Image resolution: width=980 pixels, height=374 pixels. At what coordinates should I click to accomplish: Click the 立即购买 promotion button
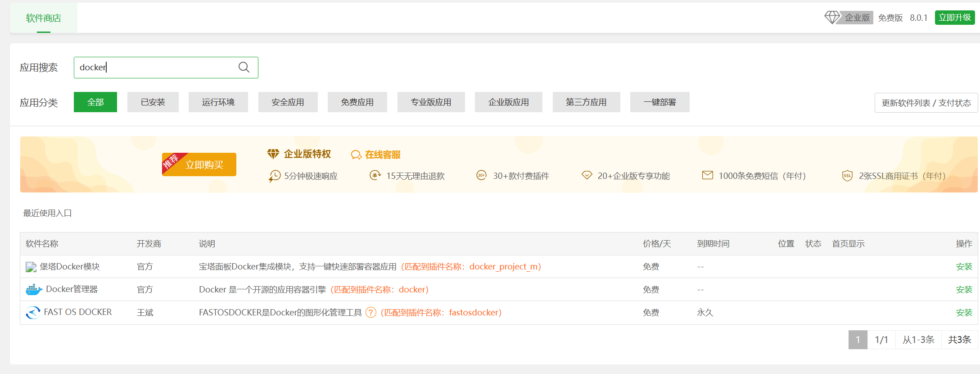pyautogui.click(x=199, y=164)
